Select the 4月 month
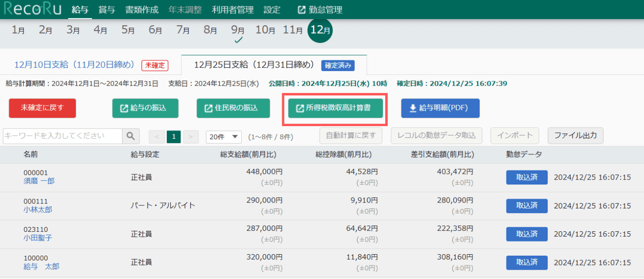The width and height of the screenshot is (644, 279). coord(101,30)
